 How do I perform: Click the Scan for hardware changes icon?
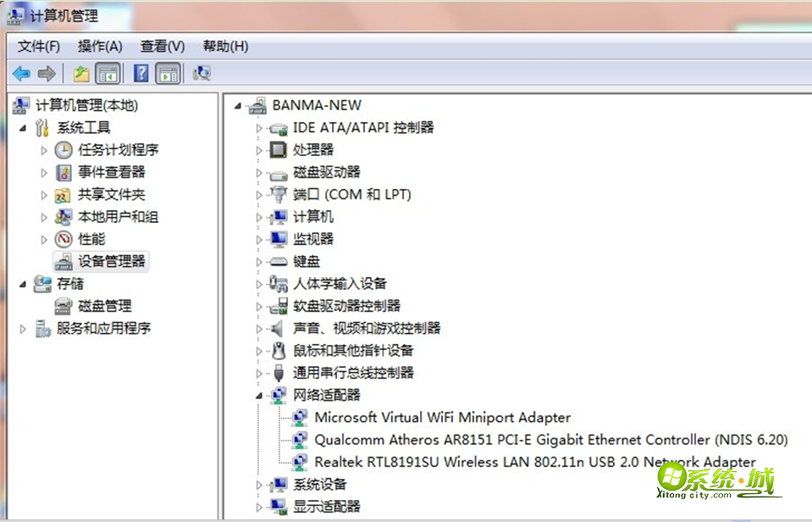tap(202, 74)
